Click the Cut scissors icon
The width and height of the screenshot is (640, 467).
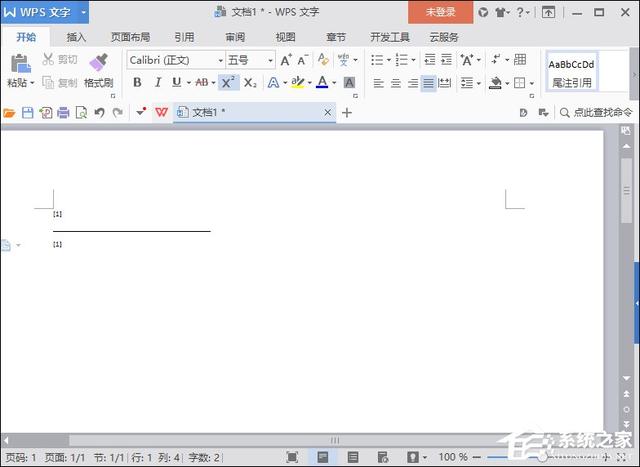pyautogui.click(x=48, y=59)
